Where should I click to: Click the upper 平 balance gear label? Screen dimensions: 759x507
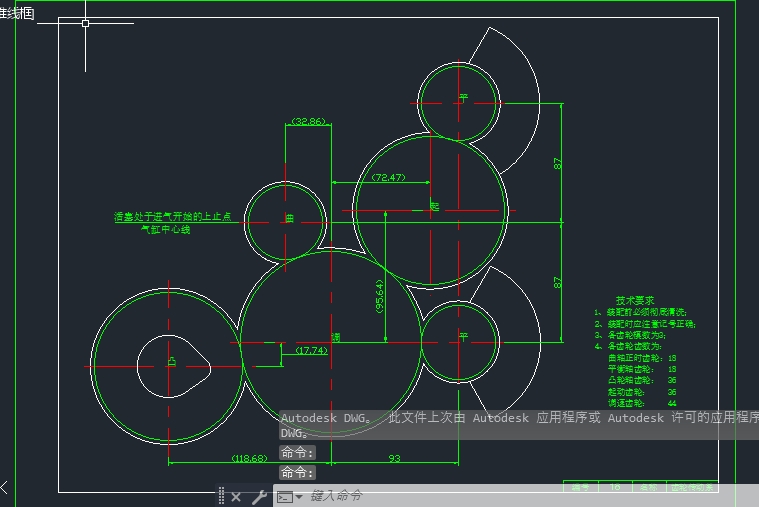(x=463, y=98)
